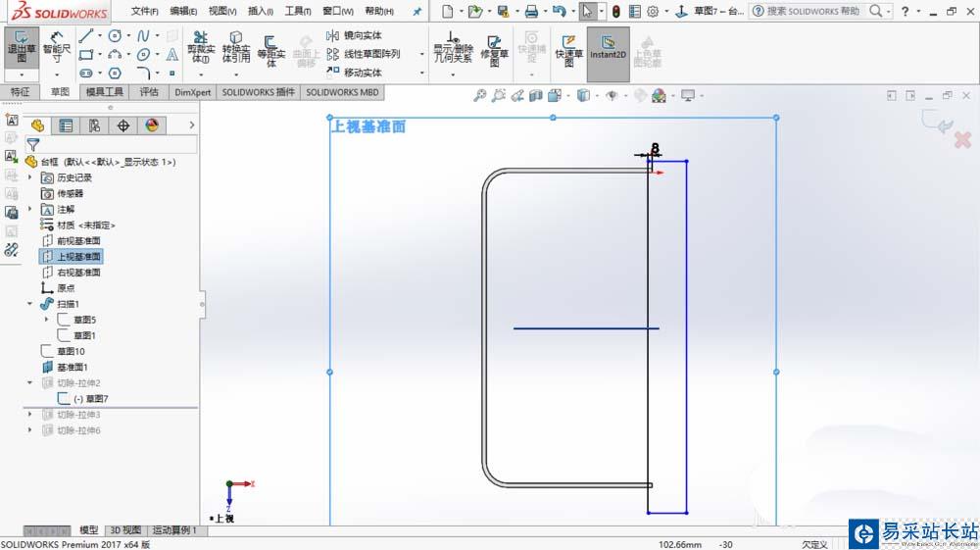
Task: Select the Line sketch tool
Action: pos(86,35)
